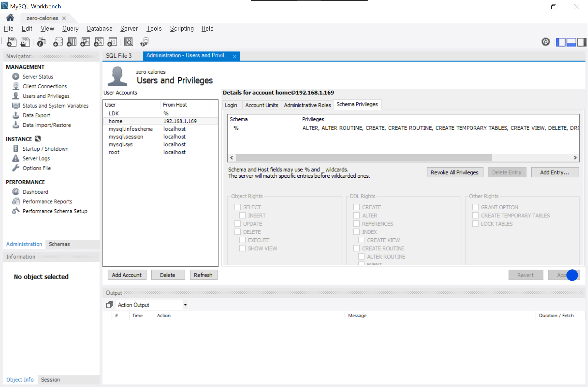Image resolution: width=588 pixels, height=387 pixels.
Task: Toggle the right sidebar panel icon
Action: (582, 42)
